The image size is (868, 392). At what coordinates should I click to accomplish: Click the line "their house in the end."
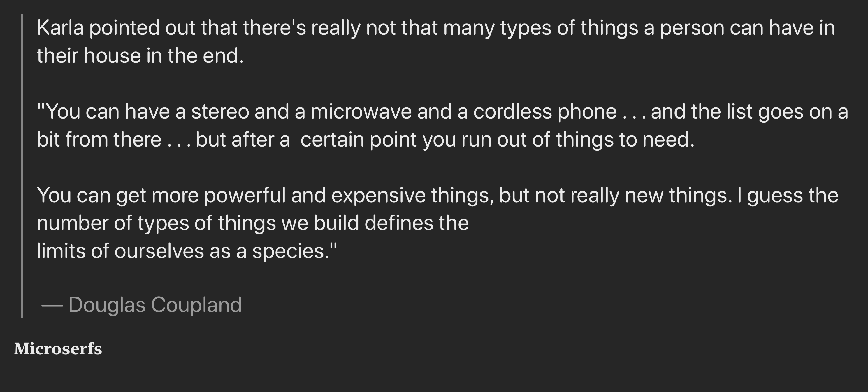[140, 56]
